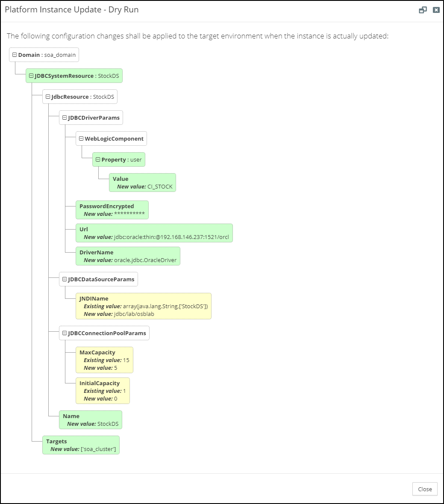Select the Value CI_STOCK box
This screenshot has height=504, width=444.
click(x=142, y=183)
